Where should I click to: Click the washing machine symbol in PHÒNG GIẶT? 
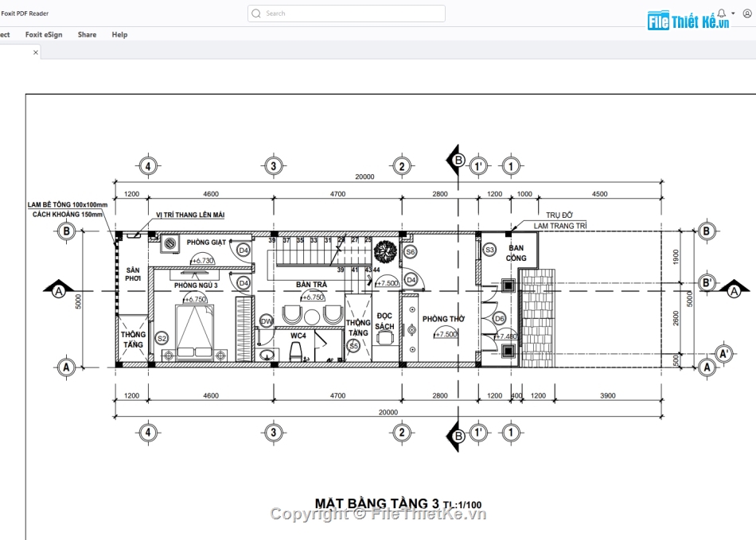[x=169, y=245]
